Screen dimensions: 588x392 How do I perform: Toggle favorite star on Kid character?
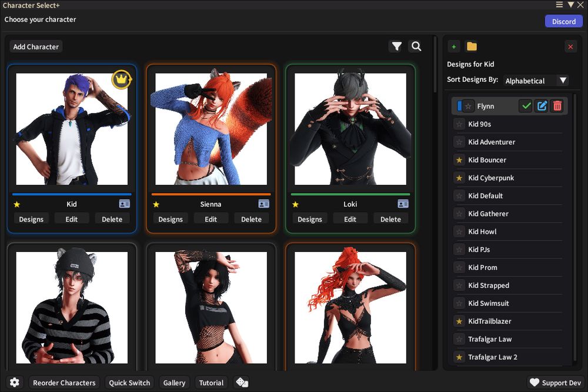pos(17,204)
